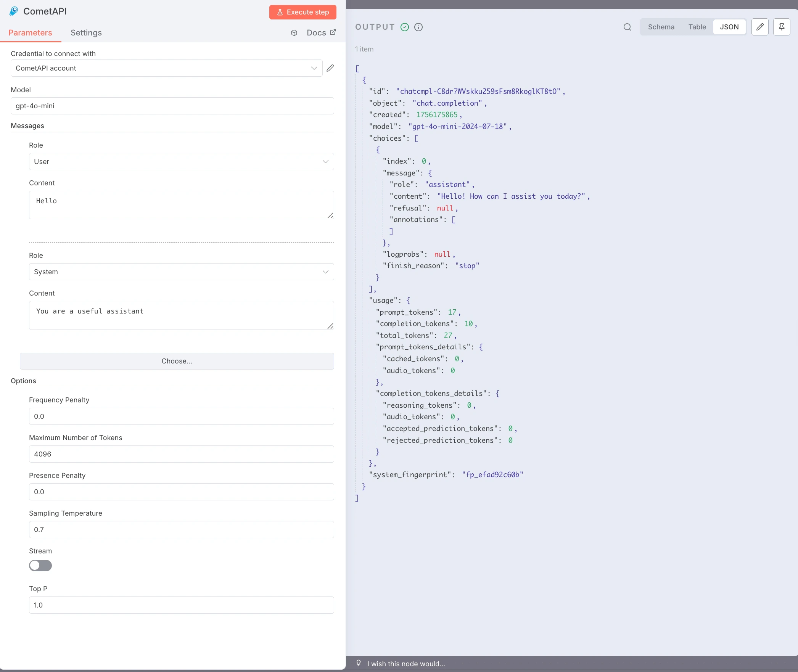
Task: Click the cube icon next to Docs
Action: 294,33
